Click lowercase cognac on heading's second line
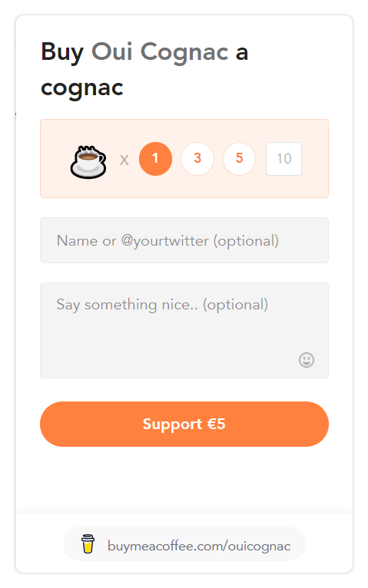Screen dimensions: 368x588 (x=81, y=88)
